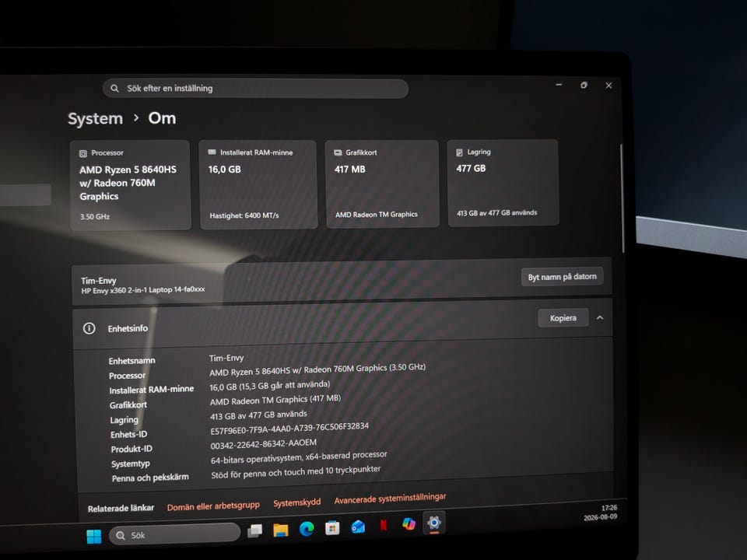Launch File Explorer from the taskbar

coord(281,530)
